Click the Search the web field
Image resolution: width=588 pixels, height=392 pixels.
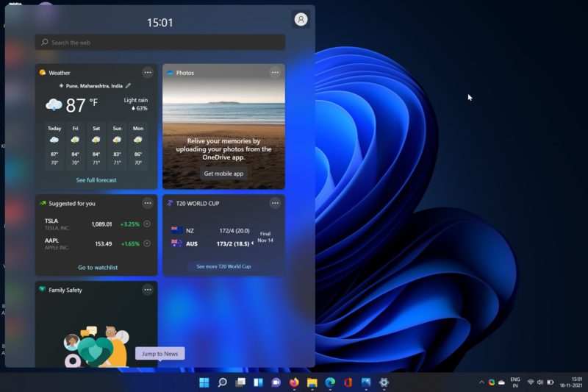159,43
